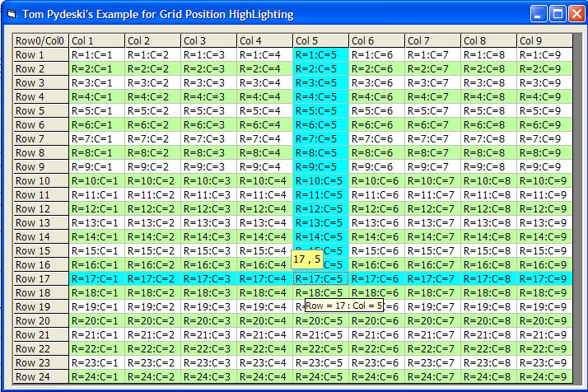Select highlighted cell R=3:C=5
The image size is (588, 392).
[x=320, y=82]
